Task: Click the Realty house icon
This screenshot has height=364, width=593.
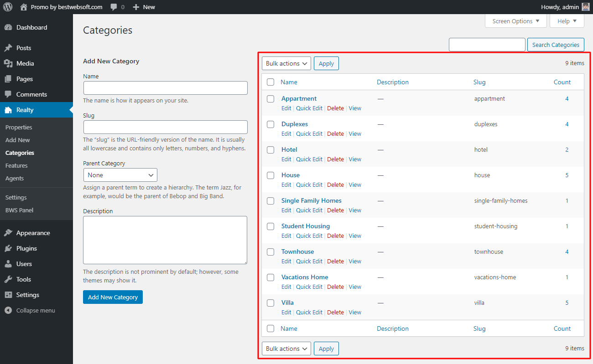Action: click(8, 110)
